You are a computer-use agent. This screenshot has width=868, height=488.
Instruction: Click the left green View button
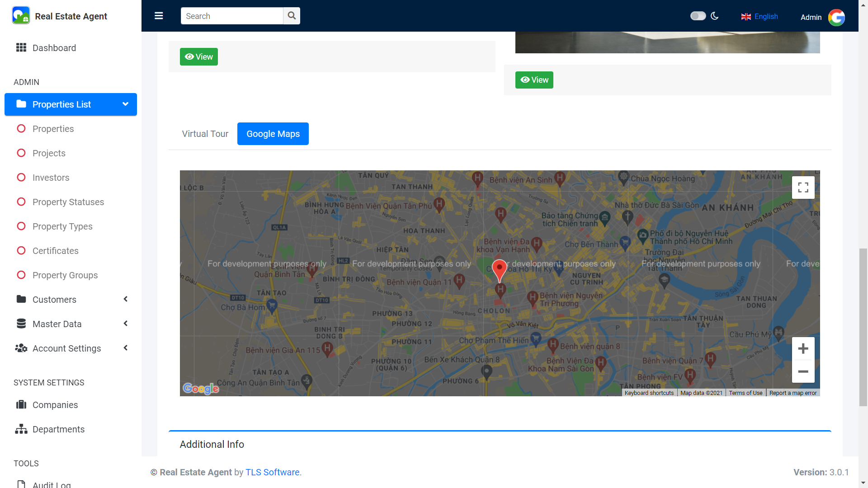point(198,57)
